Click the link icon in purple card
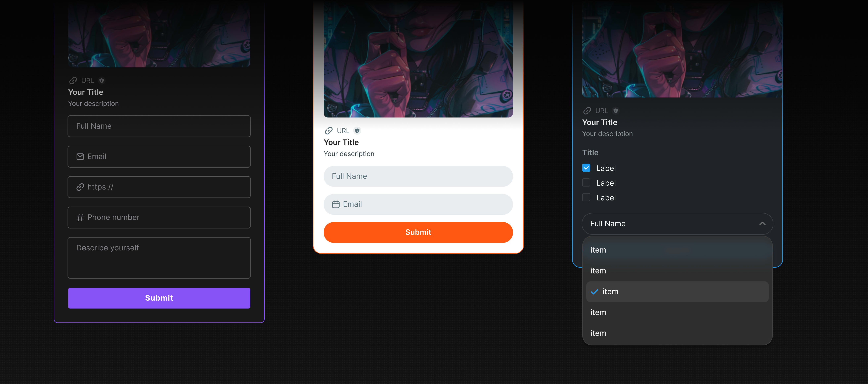Viewport: 868px width, 384px height. pos(73,81)
